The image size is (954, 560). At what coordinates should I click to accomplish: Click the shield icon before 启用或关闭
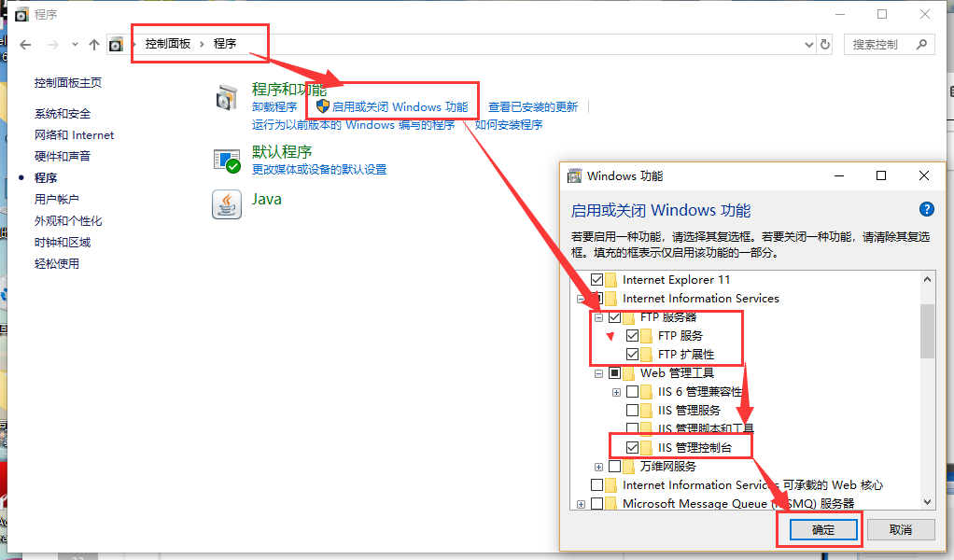(x=322, y=106)
